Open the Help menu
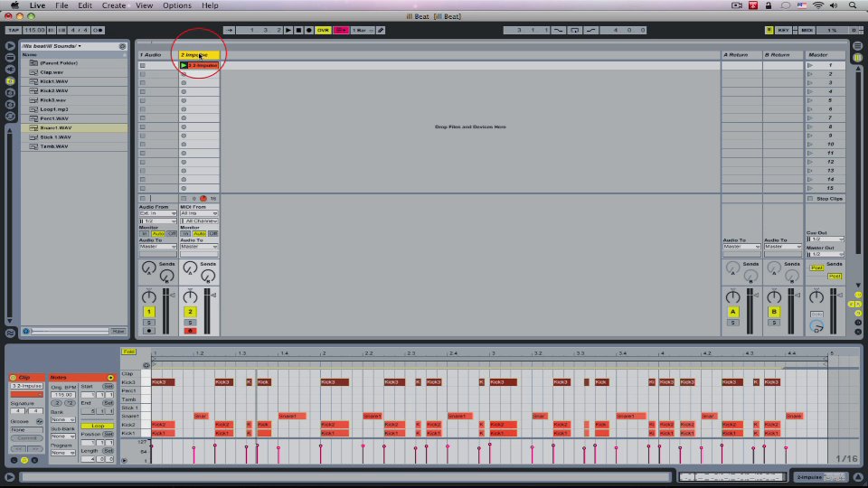The width and height of the screenshot is (868, 488). 210,5
